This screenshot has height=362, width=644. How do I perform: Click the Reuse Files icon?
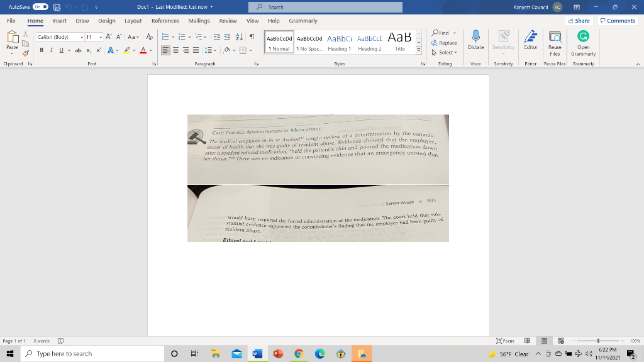click(x=555, y=37)
